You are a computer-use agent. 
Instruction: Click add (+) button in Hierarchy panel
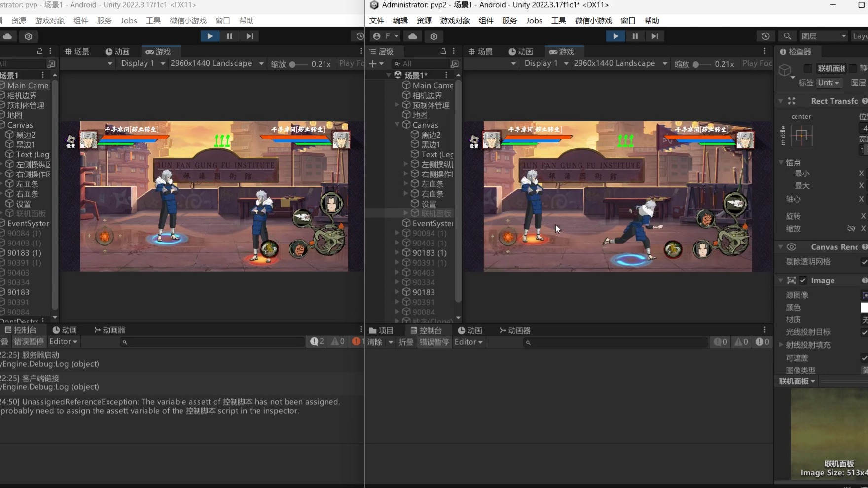[376, 64]
